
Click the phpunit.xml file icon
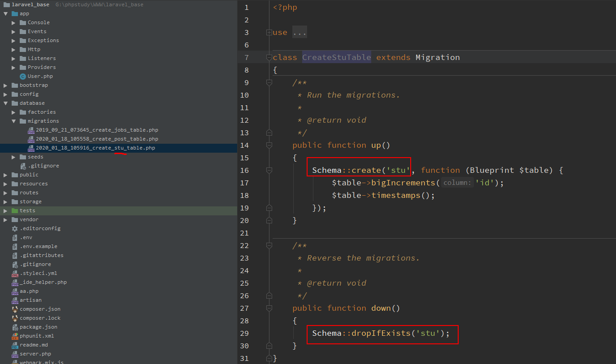pyautogui.click(x=15, y=336)
